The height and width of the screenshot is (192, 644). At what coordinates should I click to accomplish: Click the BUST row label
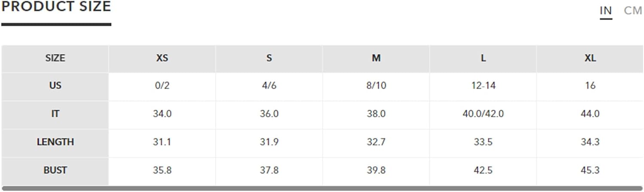point(55,170)
